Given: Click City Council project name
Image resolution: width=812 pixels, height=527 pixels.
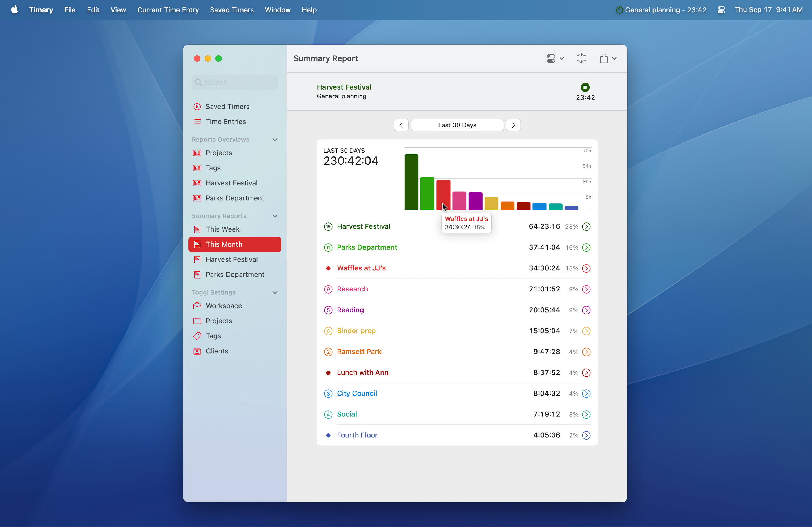Looking at the screenshot, I should point(357,394).
